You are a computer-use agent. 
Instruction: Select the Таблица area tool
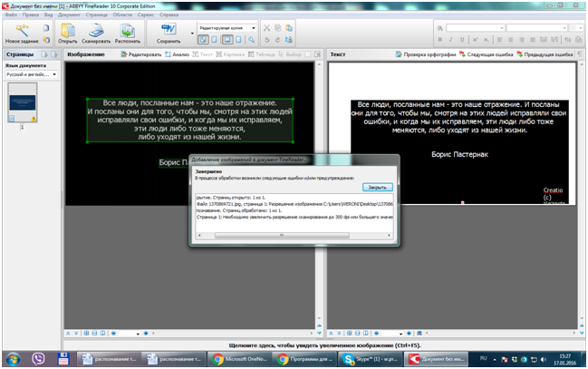pyautogui.click(x=261, y=54)
